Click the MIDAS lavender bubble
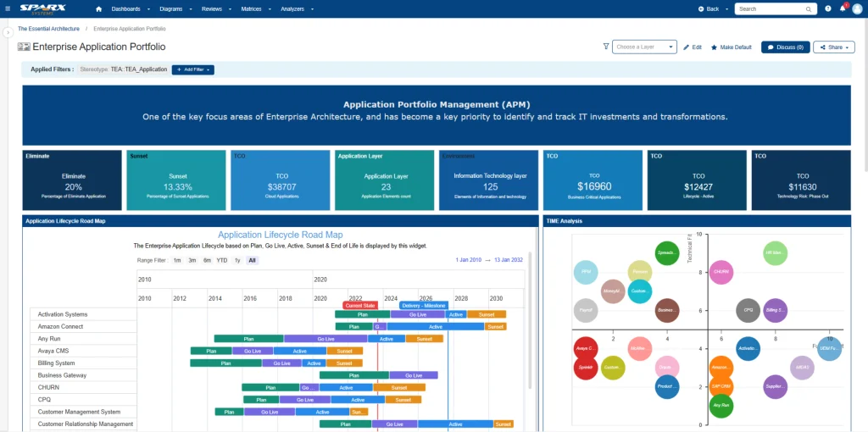The image size is (868, 432). pyautogui.click(x=802, y=368)
